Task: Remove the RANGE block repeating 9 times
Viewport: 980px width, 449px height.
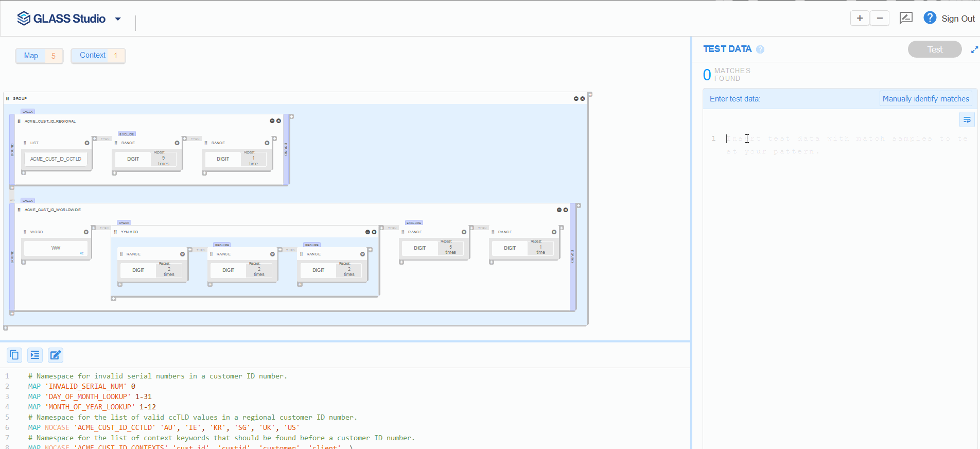Action: tap(177, 143)
